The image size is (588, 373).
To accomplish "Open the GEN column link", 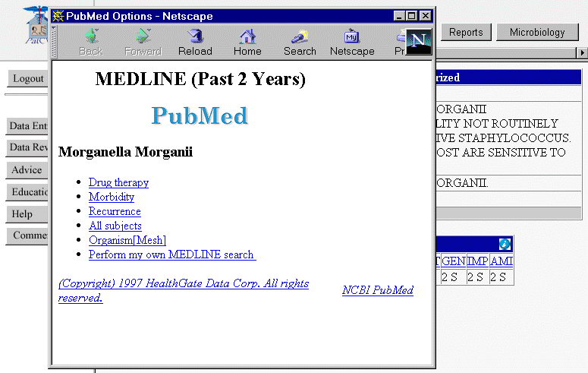I will 454,261.
